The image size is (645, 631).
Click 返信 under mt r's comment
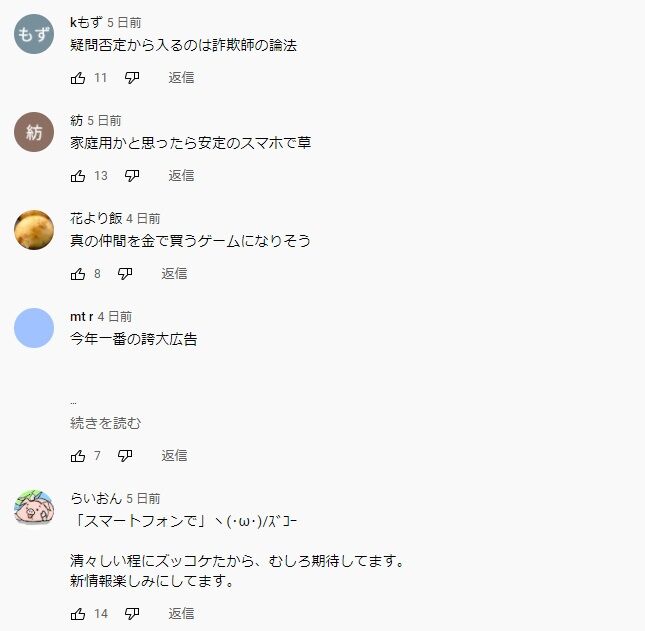click(174, 455)
